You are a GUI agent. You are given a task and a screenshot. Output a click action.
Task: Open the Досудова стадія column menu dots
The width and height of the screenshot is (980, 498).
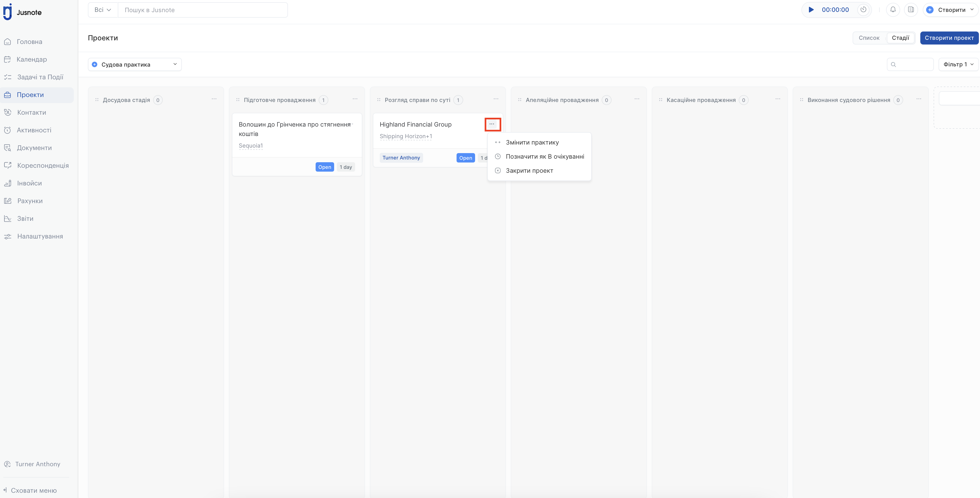[x=214, y=99]
